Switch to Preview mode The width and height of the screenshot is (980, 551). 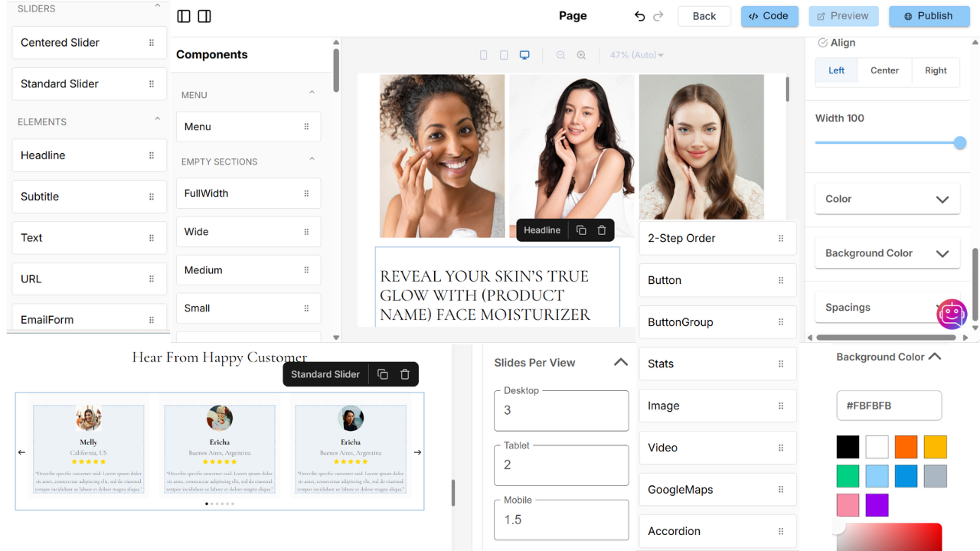click(843, 15)
